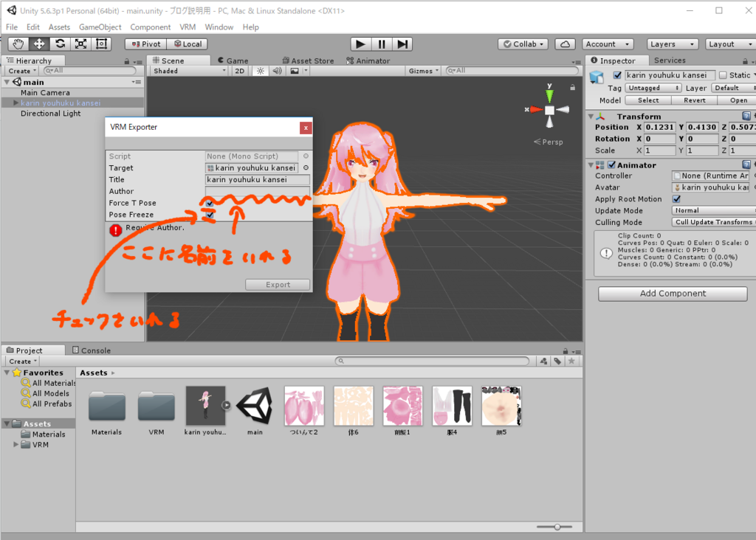Select the Scale tool
Viewport: 756px width, 540px height.
(80, 44)
